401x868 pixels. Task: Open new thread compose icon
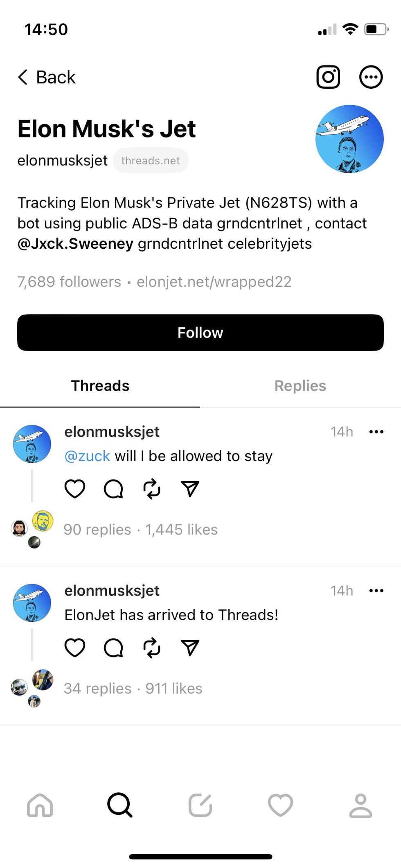pyautogui.click(x=200, y=805)
